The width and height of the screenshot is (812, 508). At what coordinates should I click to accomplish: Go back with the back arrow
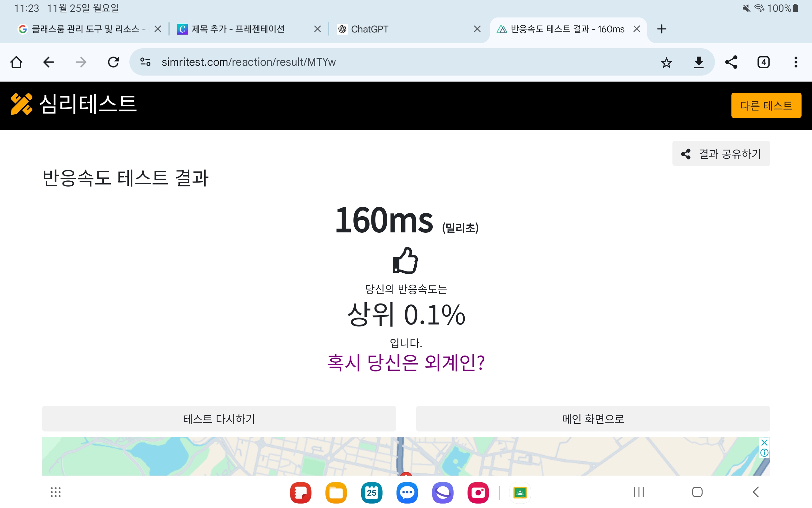click(49, 62)
